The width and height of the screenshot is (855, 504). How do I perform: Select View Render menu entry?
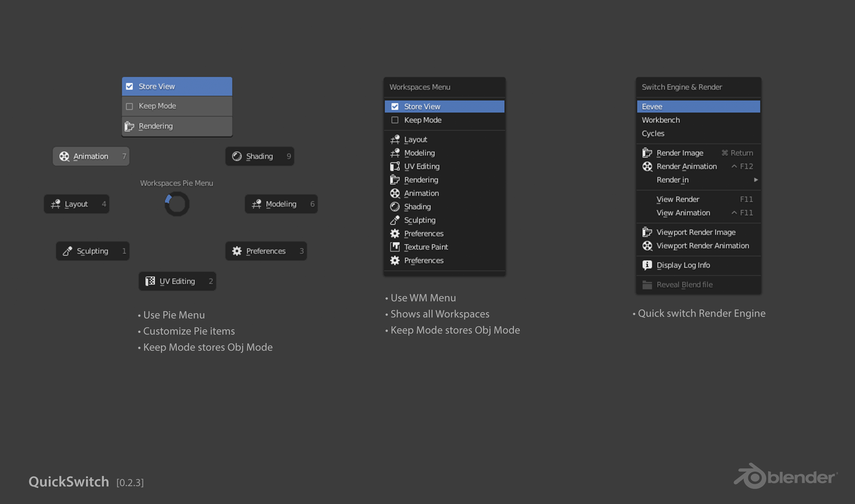pyautogui.click(x=678, y=199)
